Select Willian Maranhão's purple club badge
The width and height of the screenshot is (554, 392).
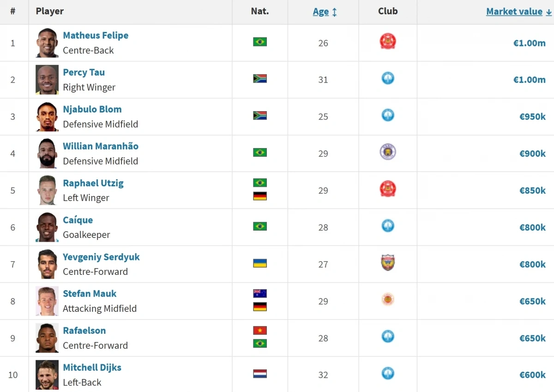tap(387, 152)
